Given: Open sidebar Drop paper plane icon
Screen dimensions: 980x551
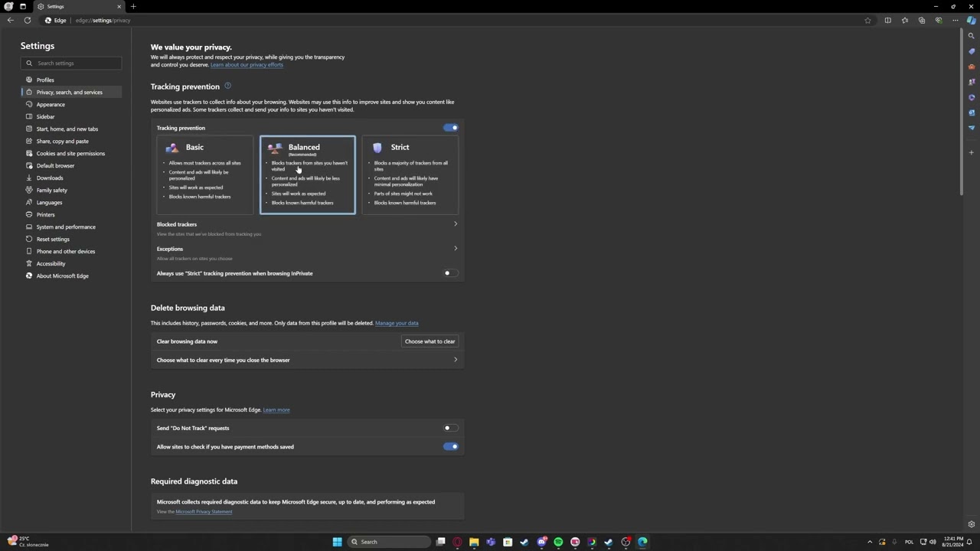Looking at the screenshot, I should [972, 128].
